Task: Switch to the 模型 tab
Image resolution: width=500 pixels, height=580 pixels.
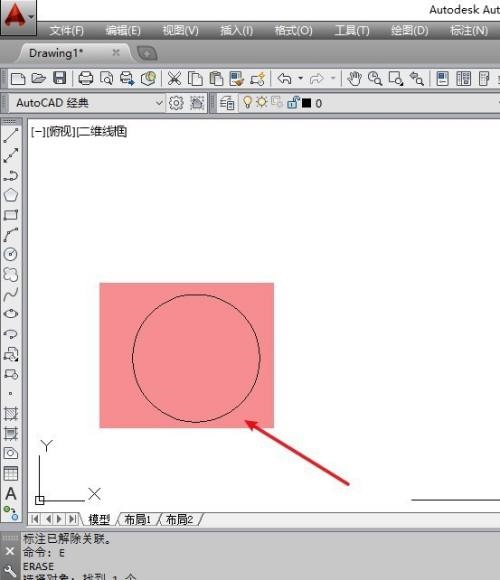Action: 99,520
